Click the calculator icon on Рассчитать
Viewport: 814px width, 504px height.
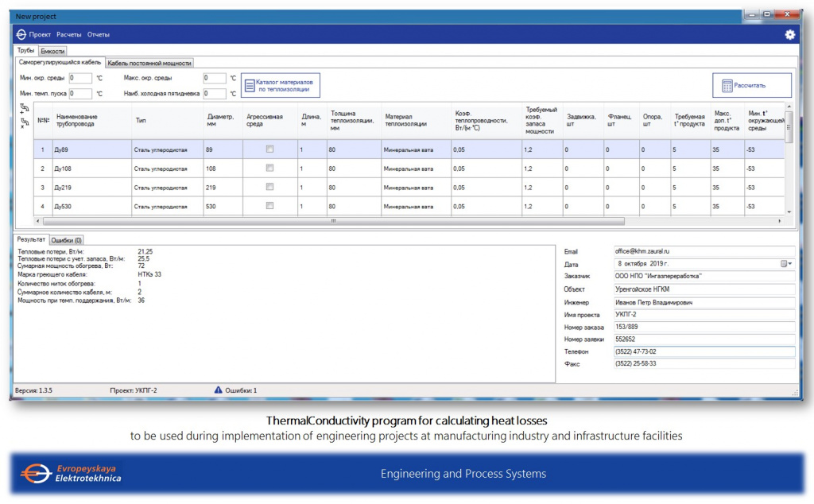click(x=727, y=85)
